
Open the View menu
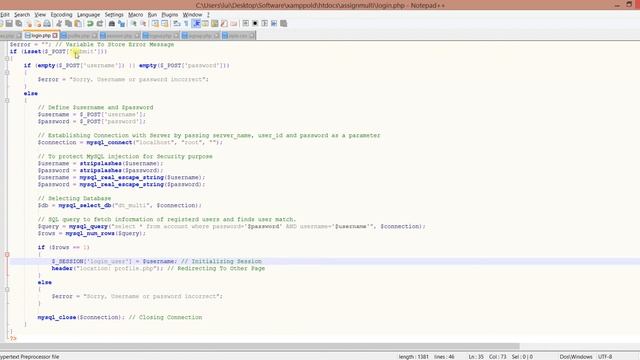[x=40, y=15]
